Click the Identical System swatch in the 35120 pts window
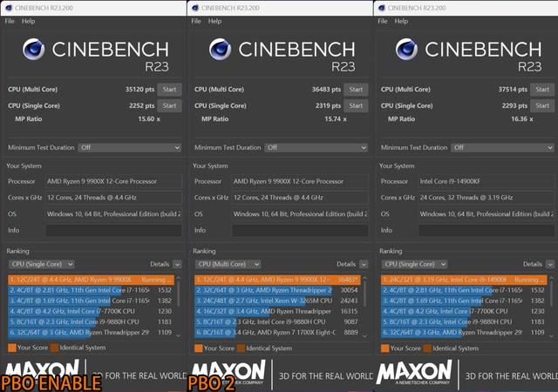Image resolution: width=558 pixels, height=392 pixels. [x=54, y=348]
